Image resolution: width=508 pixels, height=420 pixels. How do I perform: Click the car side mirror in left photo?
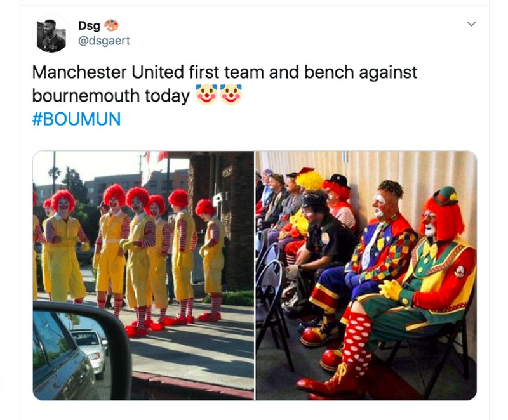click(81, 351)
